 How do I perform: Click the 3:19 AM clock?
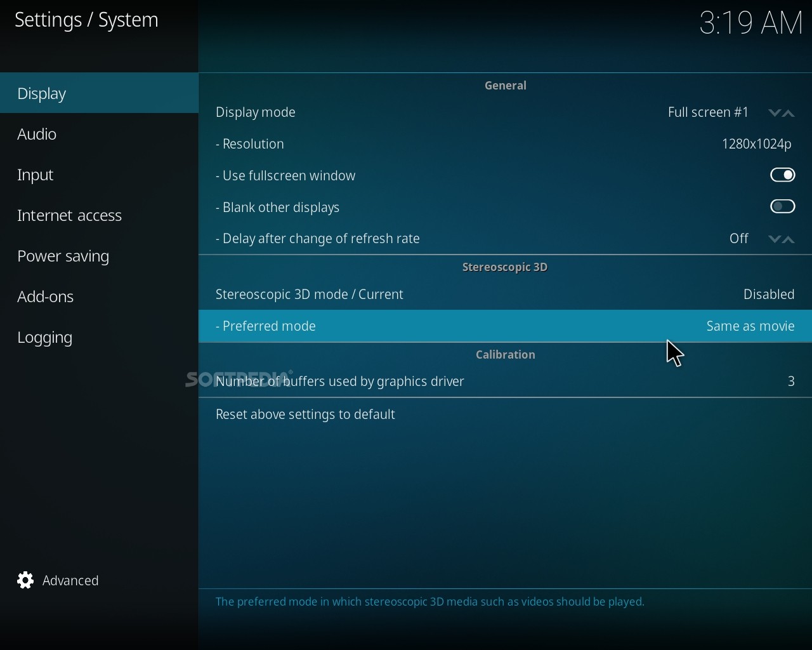coord(751,23)
